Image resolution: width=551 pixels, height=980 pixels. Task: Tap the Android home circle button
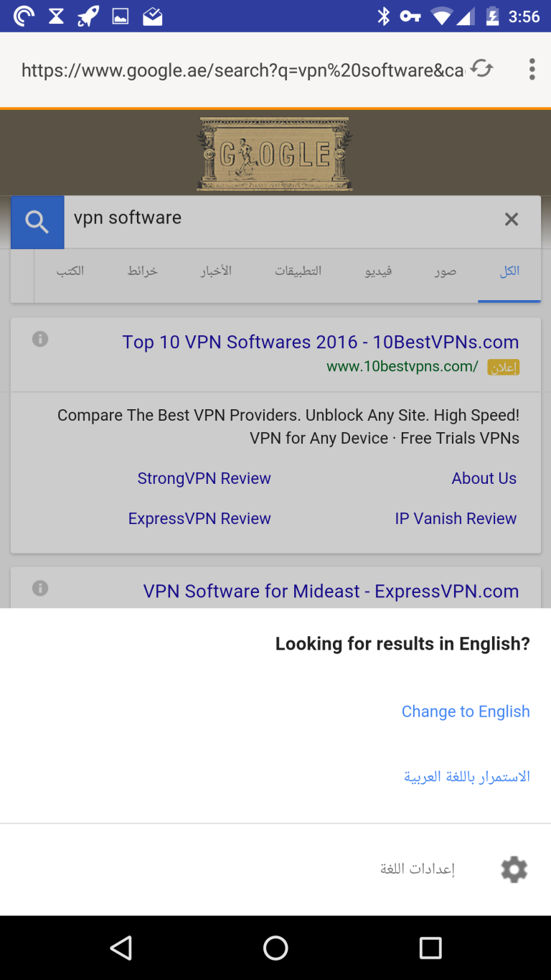275,948
